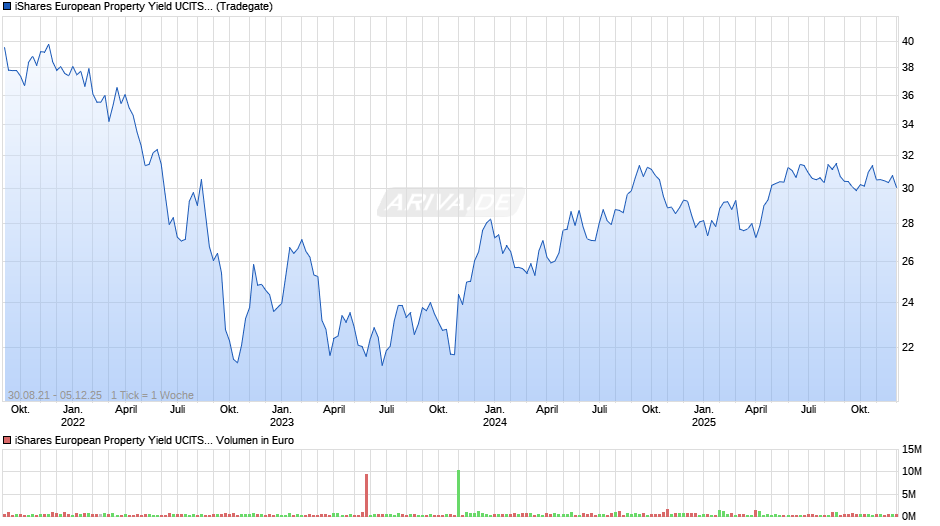Viewport: 940px width, 526px height.
Task: Click the y-axis price label 40
Action: click(x=908, y=41)
